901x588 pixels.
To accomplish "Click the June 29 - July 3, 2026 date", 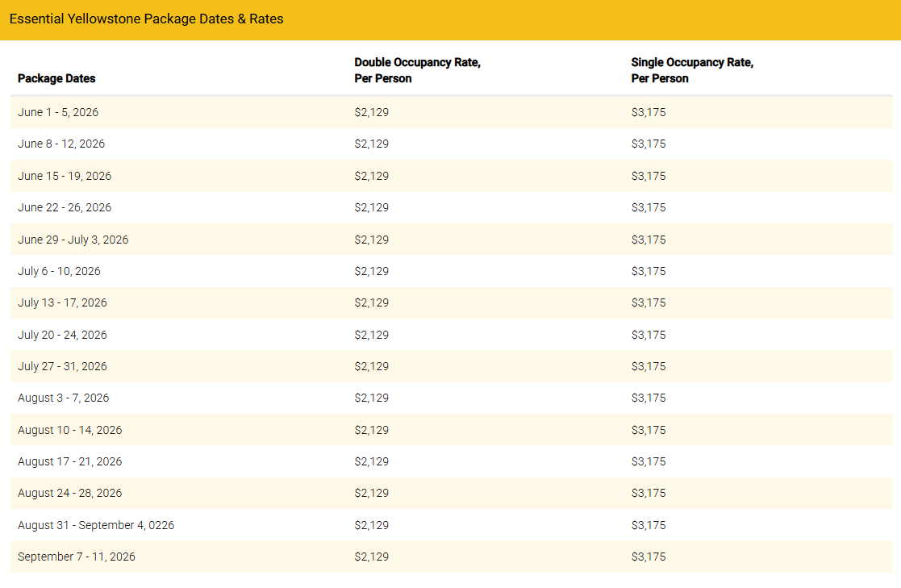I will [x=73, y=240].
